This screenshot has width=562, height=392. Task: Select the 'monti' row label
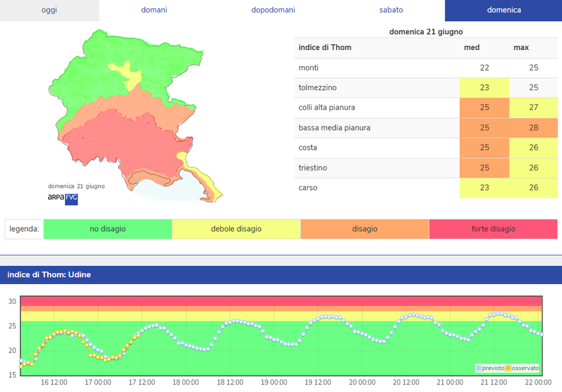click(308, 67)
